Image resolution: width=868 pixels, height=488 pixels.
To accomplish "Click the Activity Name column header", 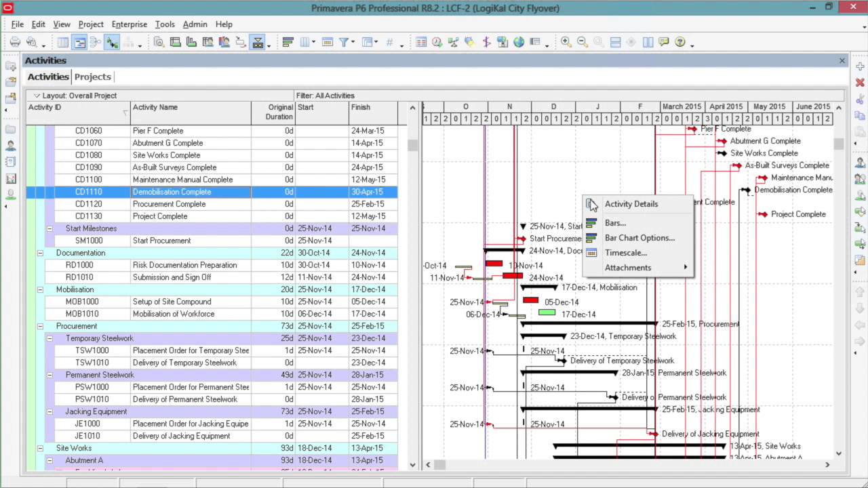I will tap(191, 112).
